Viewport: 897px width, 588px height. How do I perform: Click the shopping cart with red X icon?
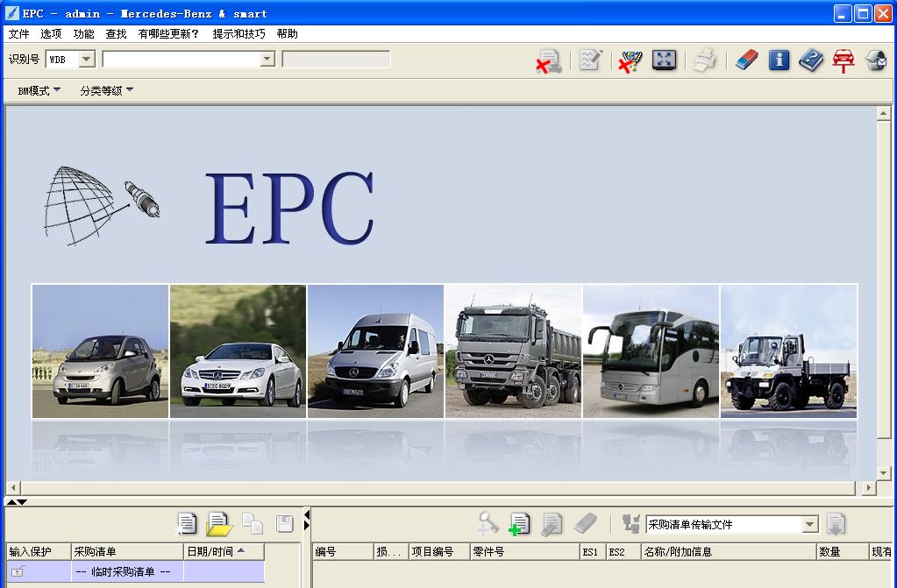click(x=630, y=60)
